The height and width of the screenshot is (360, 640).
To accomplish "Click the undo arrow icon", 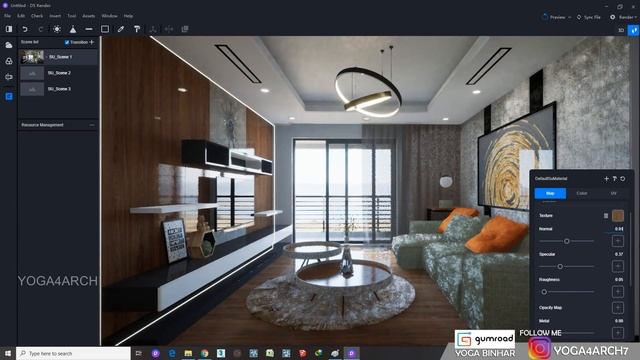I will [25, 29].
